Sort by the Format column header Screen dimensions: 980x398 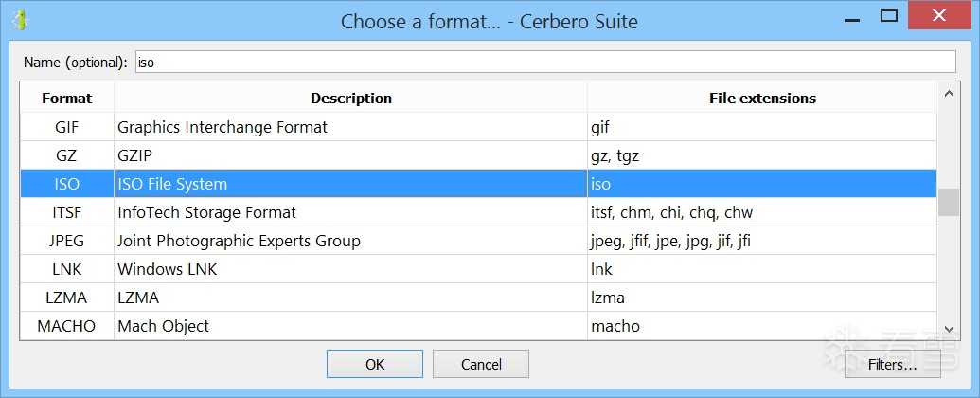(x=67, y=98)
